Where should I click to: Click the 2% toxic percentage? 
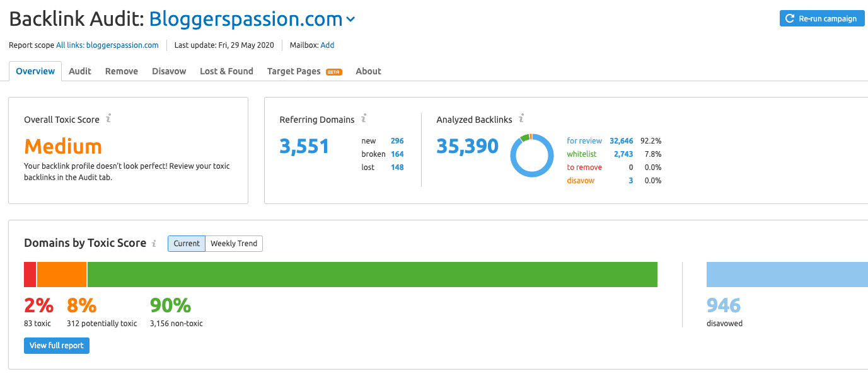[38, 305]
